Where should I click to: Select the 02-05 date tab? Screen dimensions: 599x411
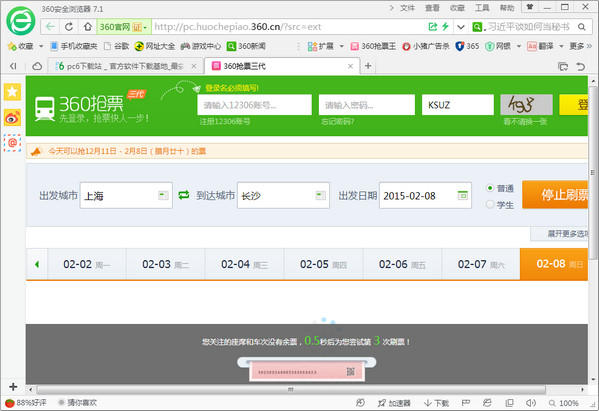323,264
